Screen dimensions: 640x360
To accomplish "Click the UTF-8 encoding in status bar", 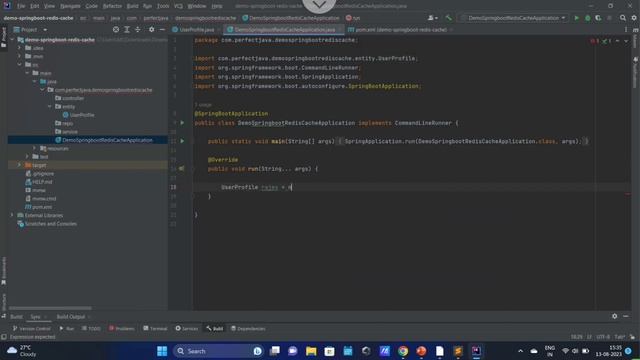I will click(603, 337).
